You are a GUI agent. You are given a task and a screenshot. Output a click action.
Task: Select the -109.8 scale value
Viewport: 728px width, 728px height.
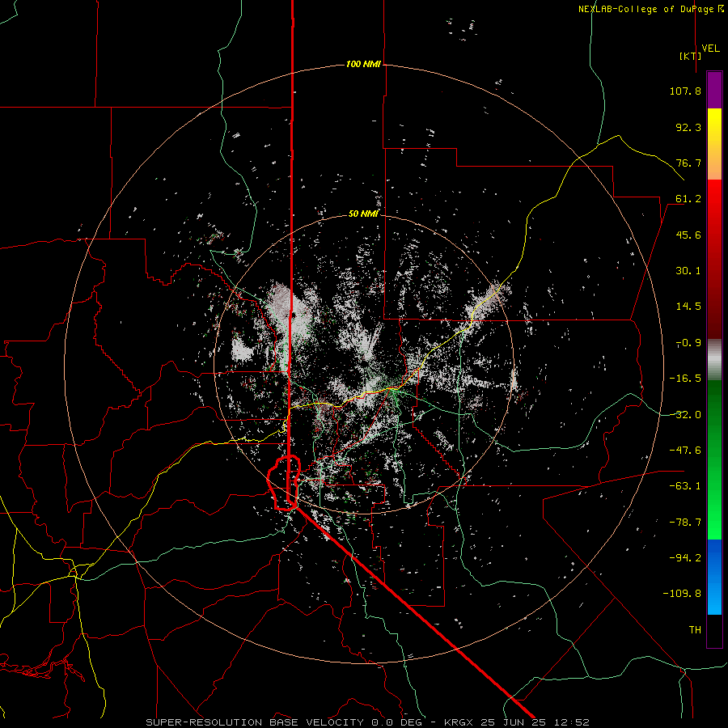point(682,594)
